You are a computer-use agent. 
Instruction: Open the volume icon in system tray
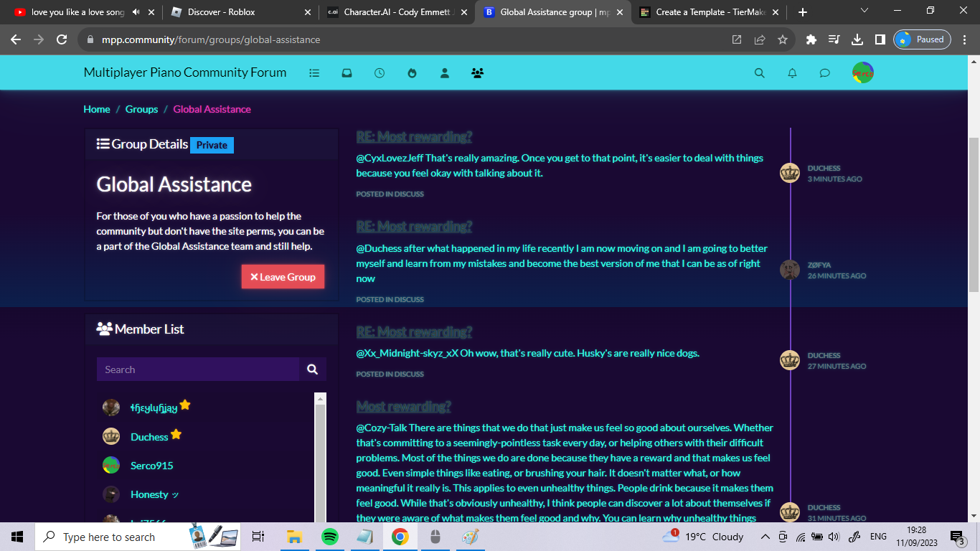(x=834, y=537)
